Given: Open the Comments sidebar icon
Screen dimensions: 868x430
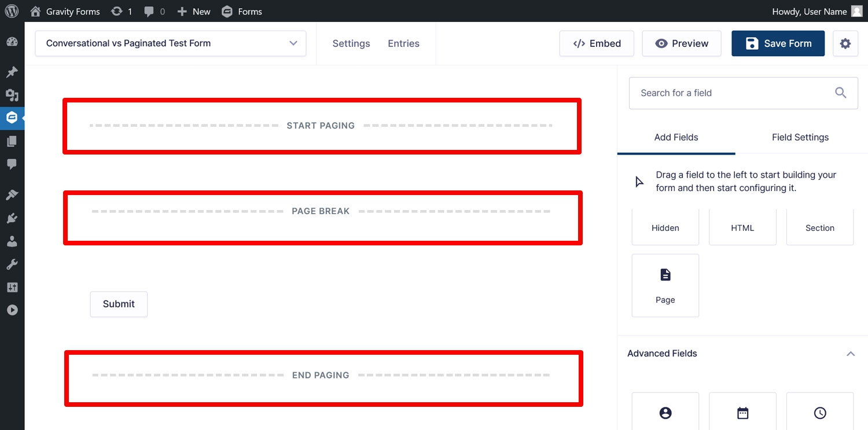Looking at the screenshot, I should point(12,164).
